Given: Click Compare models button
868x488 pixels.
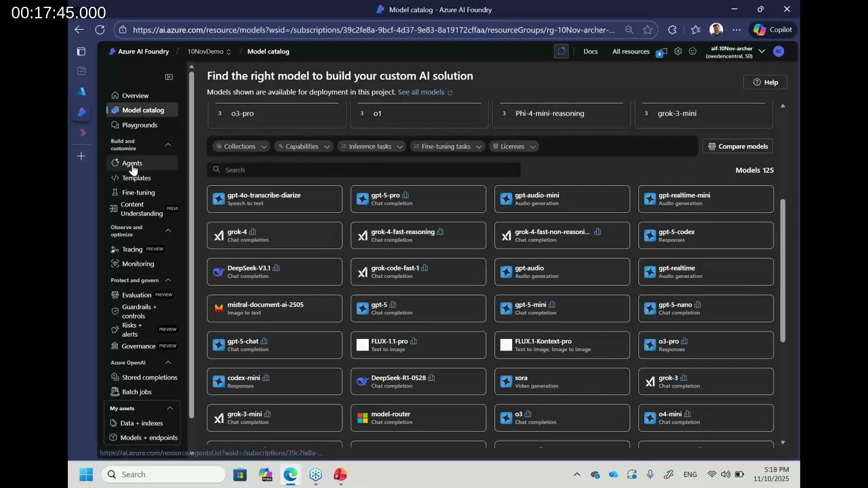Looking at the screenshot, I should point(738,146).
